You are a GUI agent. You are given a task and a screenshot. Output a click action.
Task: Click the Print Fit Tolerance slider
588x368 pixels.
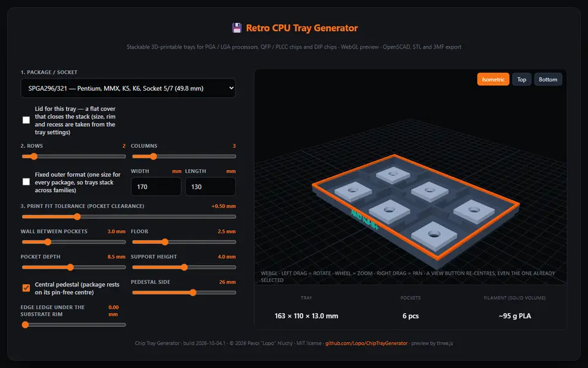click(129, 217)
